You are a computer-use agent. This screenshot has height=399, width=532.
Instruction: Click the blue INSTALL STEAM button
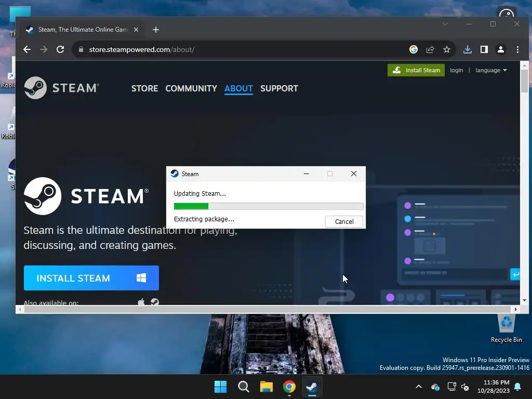(91, 278)
